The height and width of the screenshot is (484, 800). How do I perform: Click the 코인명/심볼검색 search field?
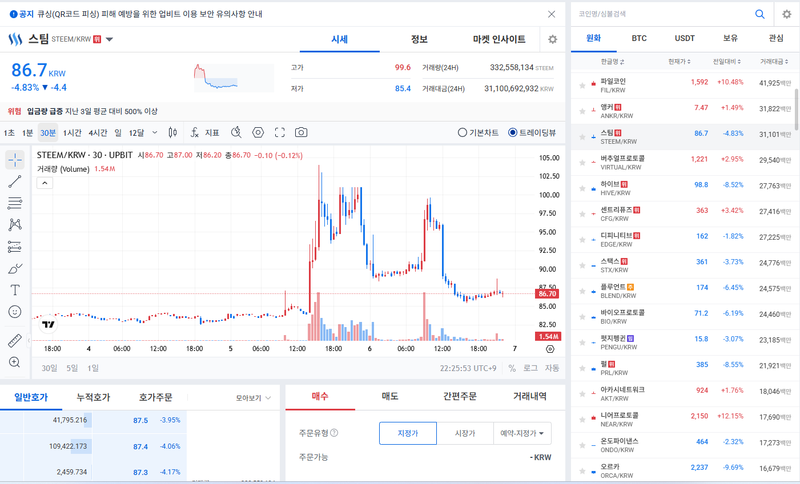click(662, 14)
